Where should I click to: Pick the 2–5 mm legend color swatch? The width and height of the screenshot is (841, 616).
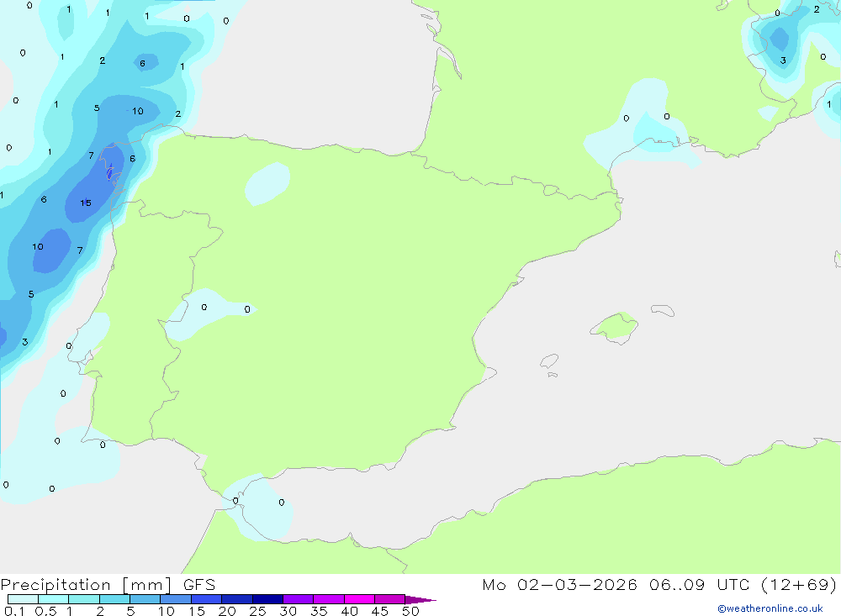point(114,599)
